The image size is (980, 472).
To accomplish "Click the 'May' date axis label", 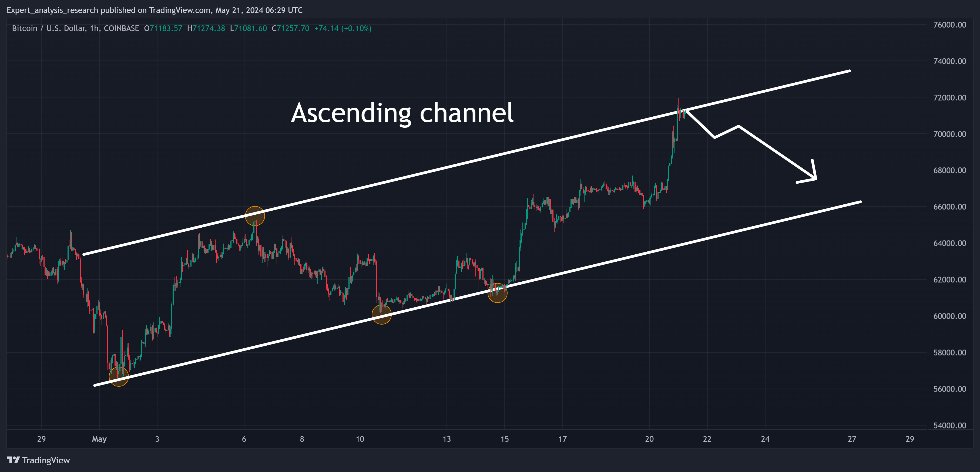I will [x=99, y=439].
